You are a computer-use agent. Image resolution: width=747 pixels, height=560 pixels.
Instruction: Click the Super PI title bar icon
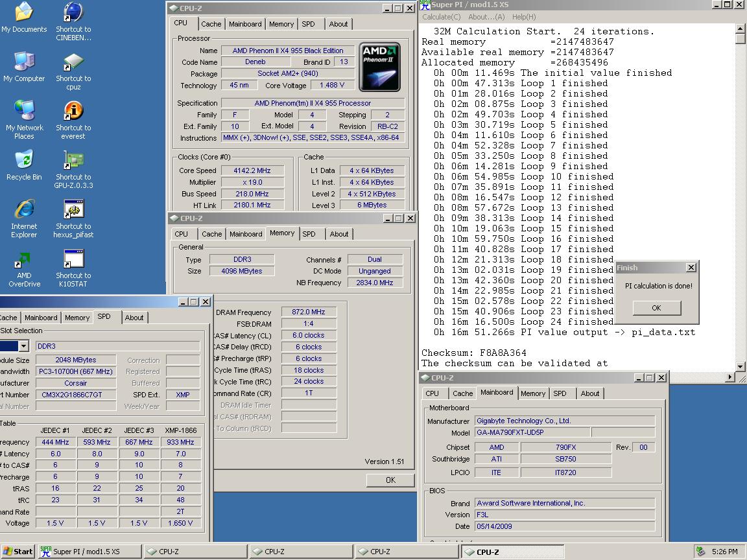click(x=425, y=5)
